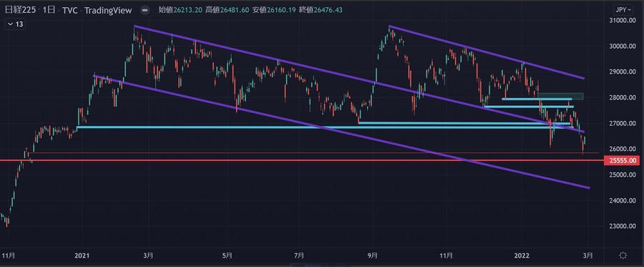
Task: Click the 日経225 symbol title
Action: (20, 10)
